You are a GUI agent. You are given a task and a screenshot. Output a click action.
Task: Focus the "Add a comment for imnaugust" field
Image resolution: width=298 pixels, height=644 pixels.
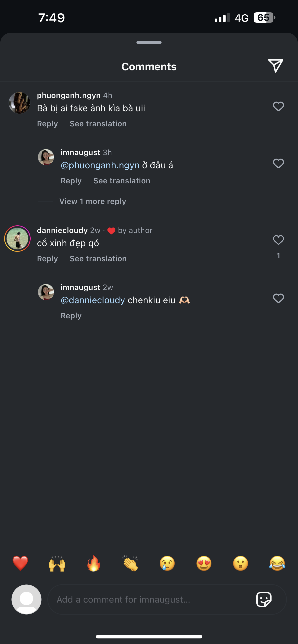coord(150,599)
